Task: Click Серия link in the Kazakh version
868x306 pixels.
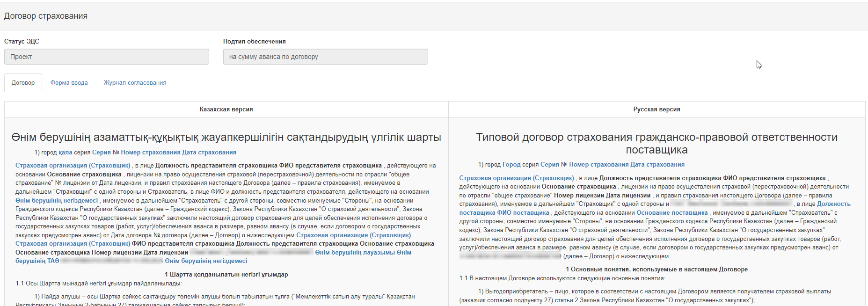Action: tap(101, 153)
